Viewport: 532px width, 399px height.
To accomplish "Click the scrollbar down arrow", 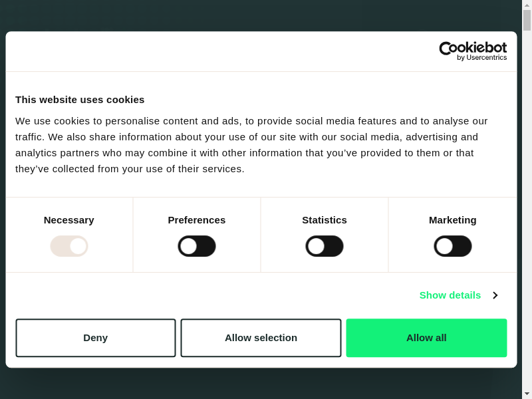I will point(527,394).
